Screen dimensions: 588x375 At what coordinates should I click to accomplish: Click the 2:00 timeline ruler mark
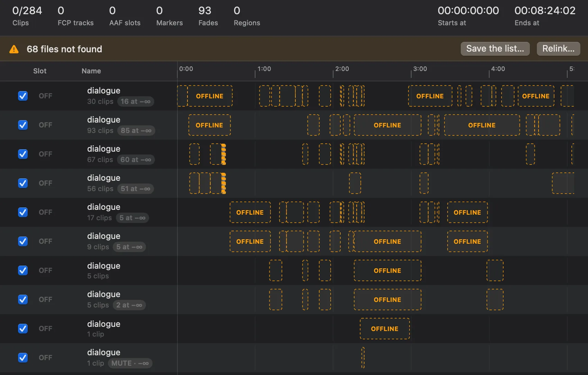tap(342, 69)
